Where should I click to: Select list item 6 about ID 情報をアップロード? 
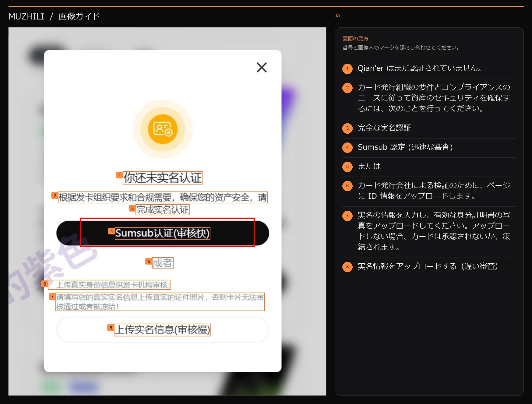tap(429, 191)
